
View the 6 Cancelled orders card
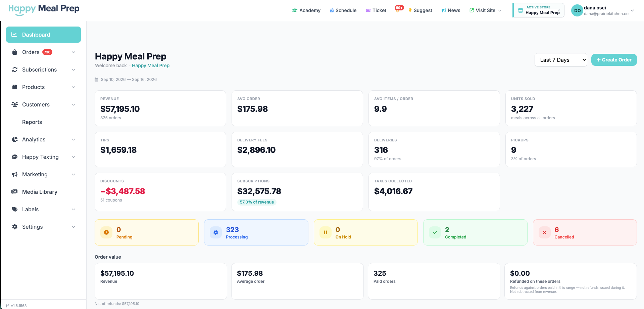[x=585, y=232]
